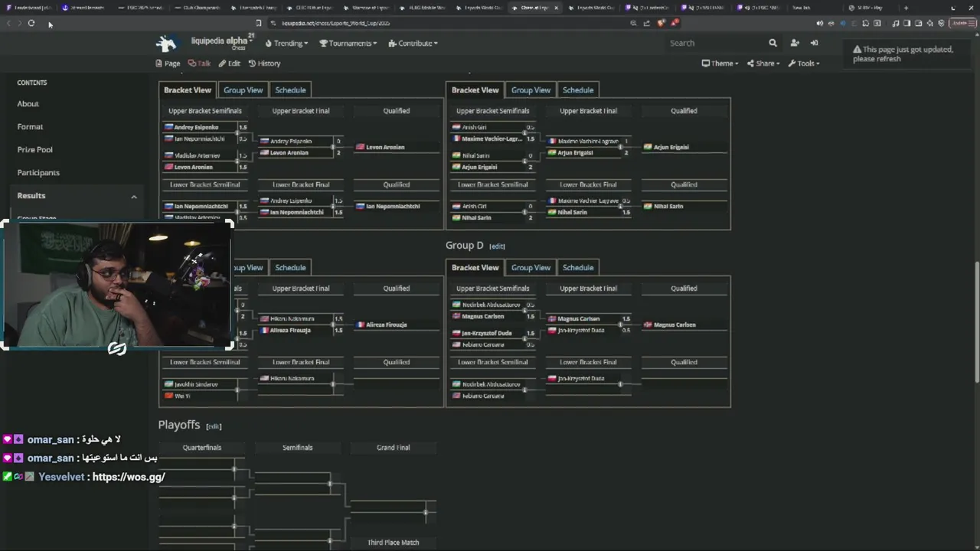Open match info for Vachier-Lagrave vs Erigaisi final
The width and height of the screenshot is (980, 551).
point(621,147)
